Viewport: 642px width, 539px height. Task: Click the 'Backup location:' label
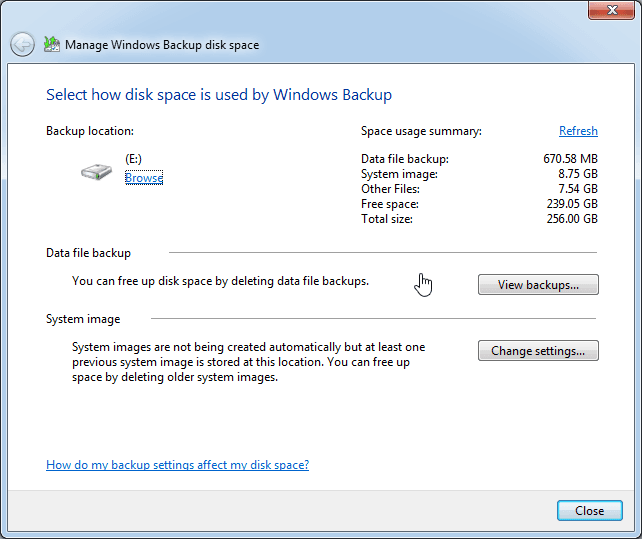coord(90,131)
